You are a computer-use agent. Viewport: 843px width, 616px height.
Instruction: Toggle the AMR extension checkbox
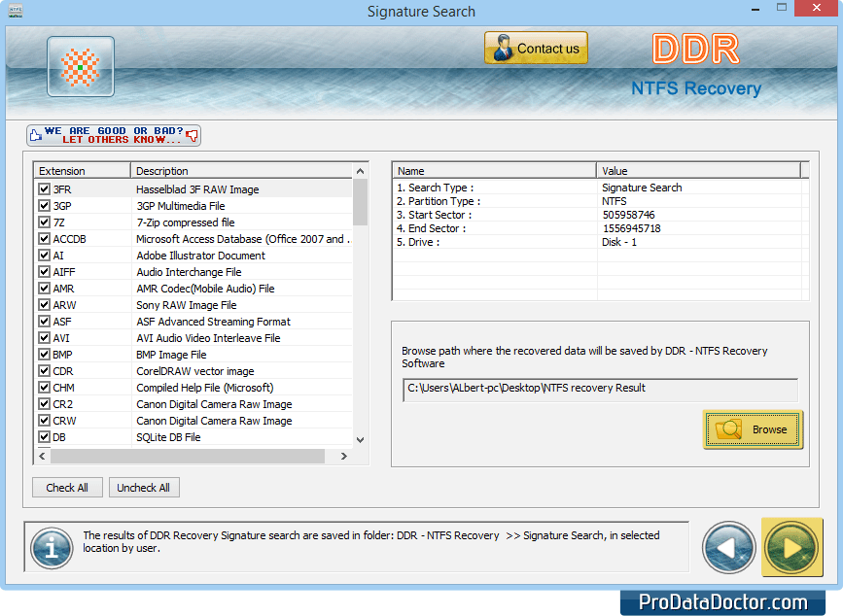pos(44,289)
